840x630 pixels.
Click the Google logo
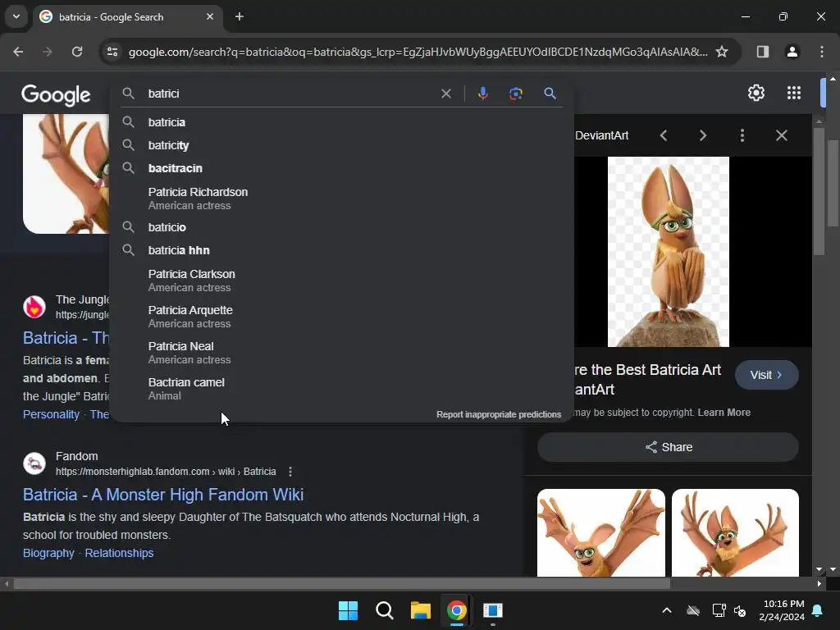pos(56,95)
